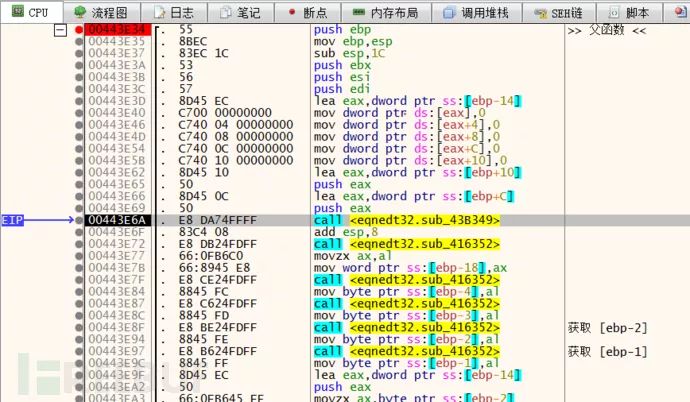690x402 pixels.
Task: Open the 日志 log tab
Action: 174,12
